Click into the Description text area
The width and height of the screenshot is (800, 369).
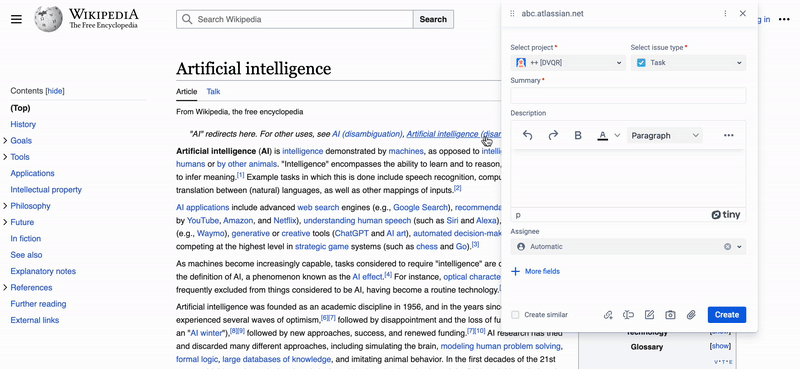tap(628, 179)
